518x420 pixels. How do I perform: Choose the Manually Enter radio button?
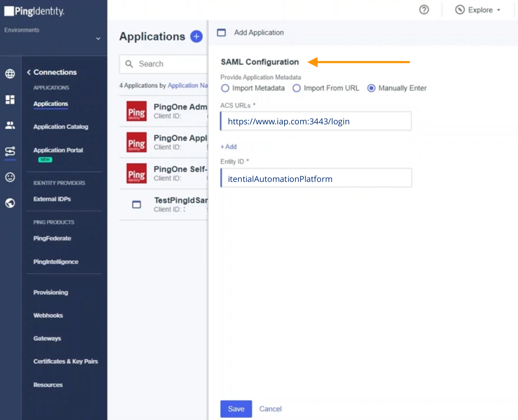(371, 88)
